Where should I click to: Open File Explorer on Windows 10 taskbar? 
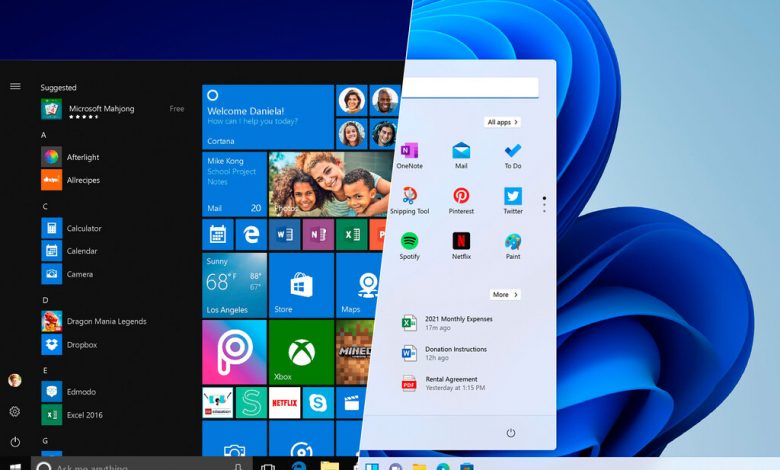click(x=329, y=466)
